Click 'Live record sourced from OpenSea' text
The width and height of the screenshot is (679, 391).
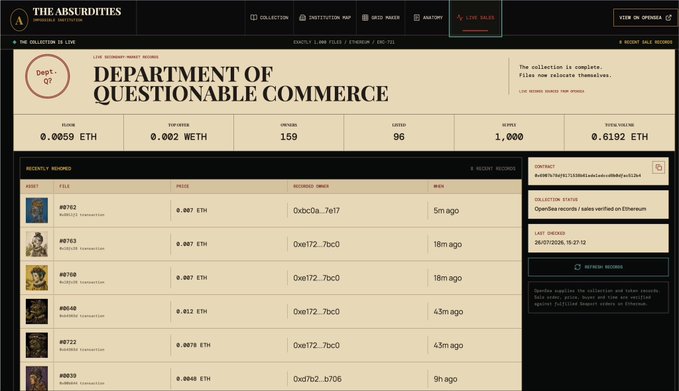(552, 91)
